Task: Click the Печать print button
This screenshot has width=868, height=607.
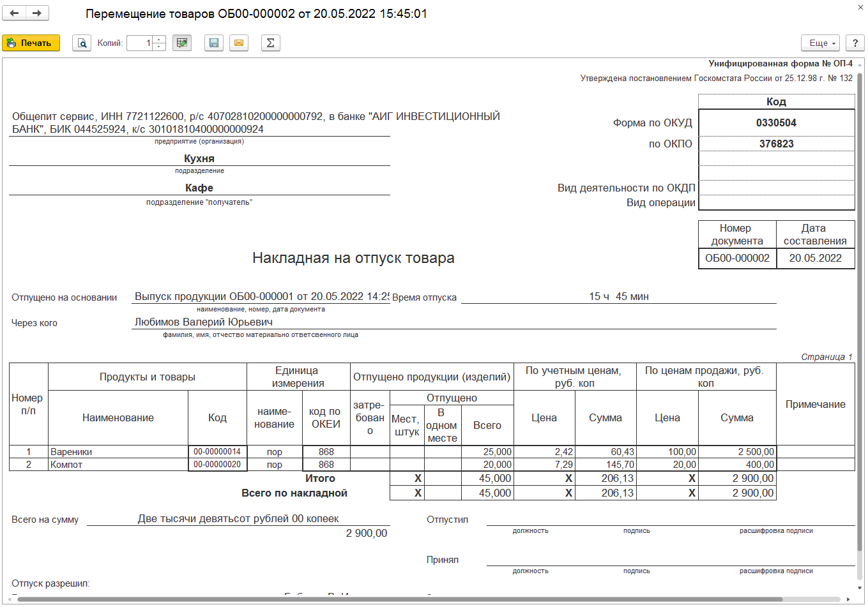Action: coord(31,43)
